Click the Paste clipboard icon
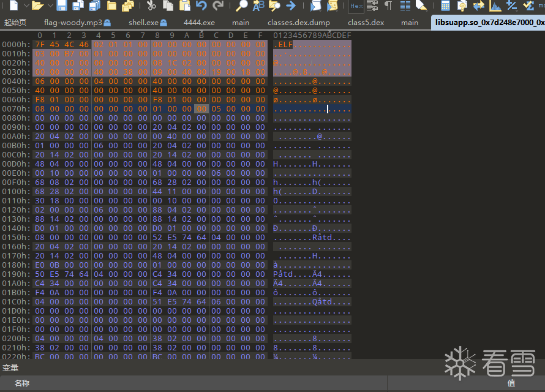Image resolution: width=545 pixels, height=392 pixels. click(185, 6)
